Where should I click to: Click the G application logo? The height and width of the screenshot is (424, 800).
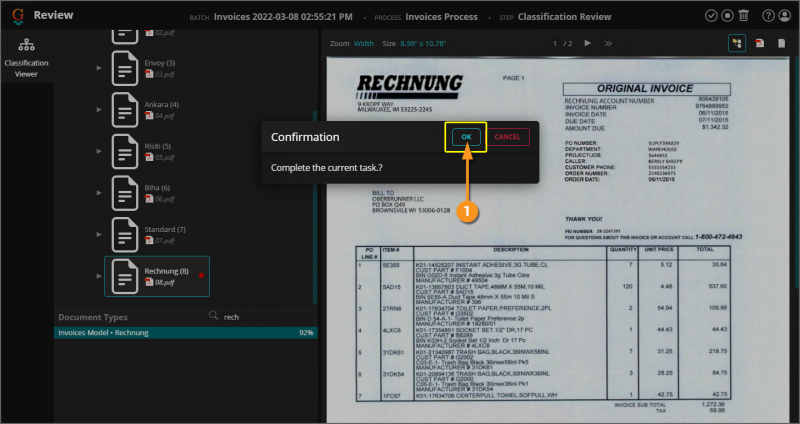18,16
